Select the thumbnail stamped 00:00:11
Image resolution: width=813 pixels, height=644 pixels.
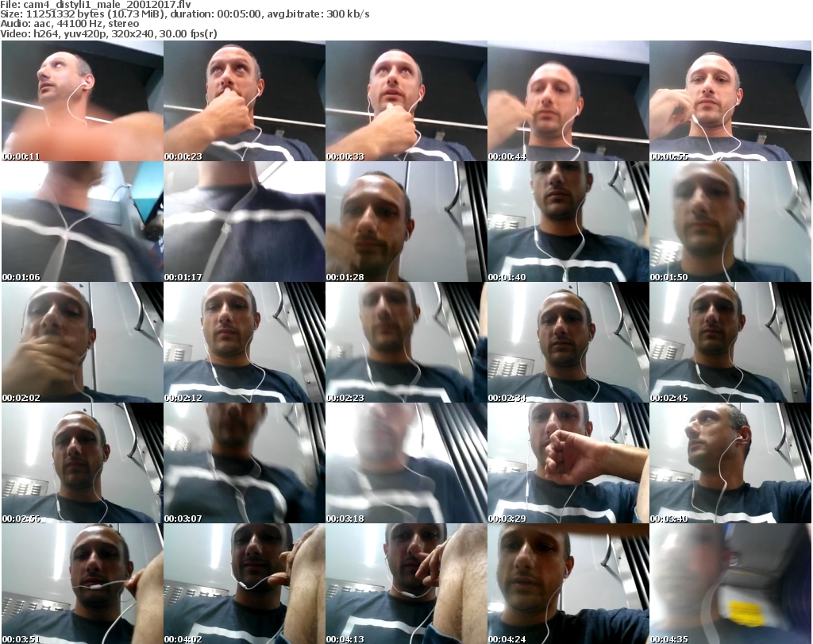click(83, 101)
